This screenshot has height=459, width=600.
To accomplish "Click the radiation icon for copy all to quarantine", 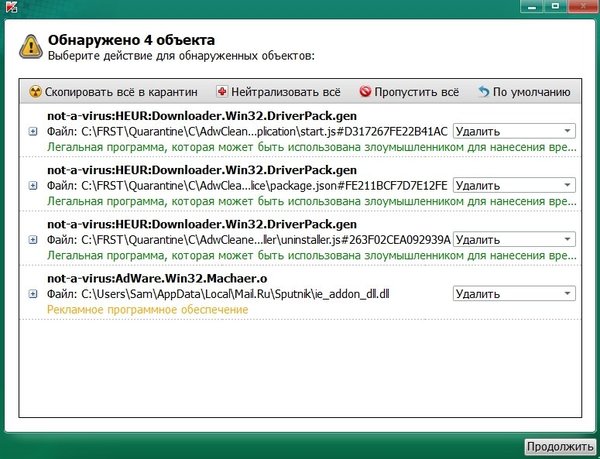I will point(35,91).
